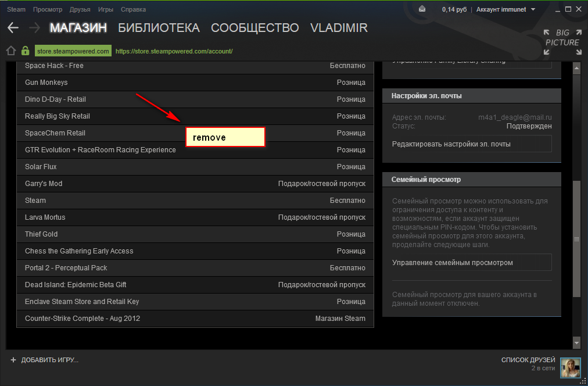Open the home page icon
The height and width of the screenshot is (386, 588).
click(11, 51)
